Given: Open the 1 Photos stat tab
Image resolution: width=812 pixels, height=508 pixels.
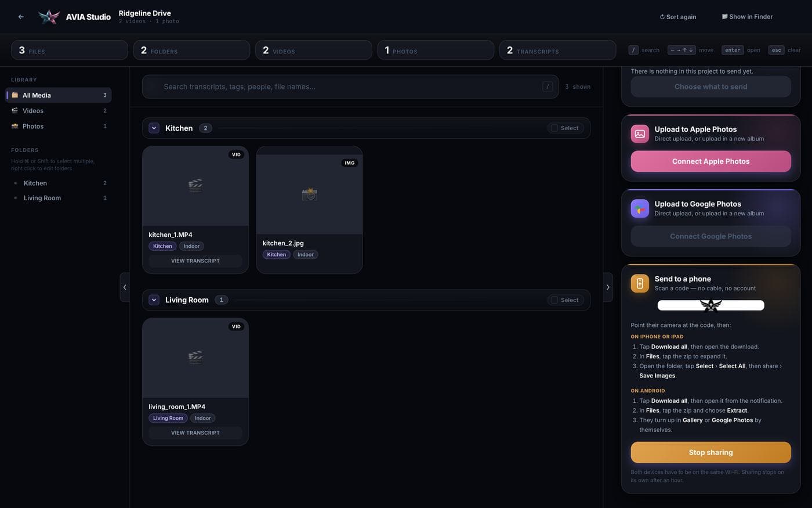Looking at the screenshot, I should 436,50.
